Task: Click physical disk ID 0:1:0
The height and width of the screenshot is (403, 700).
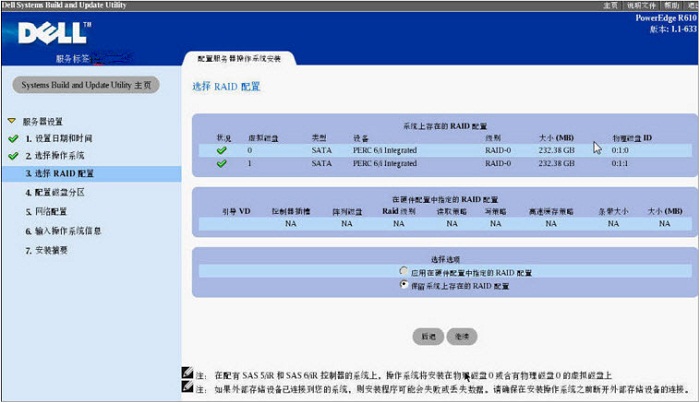Action: pos(620,150)
